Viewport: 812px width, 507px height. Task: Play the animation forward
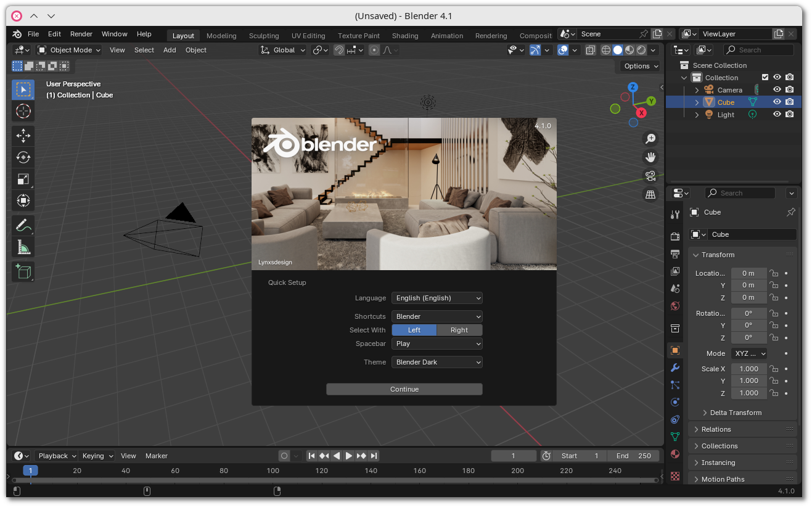(x=349, y=456)
